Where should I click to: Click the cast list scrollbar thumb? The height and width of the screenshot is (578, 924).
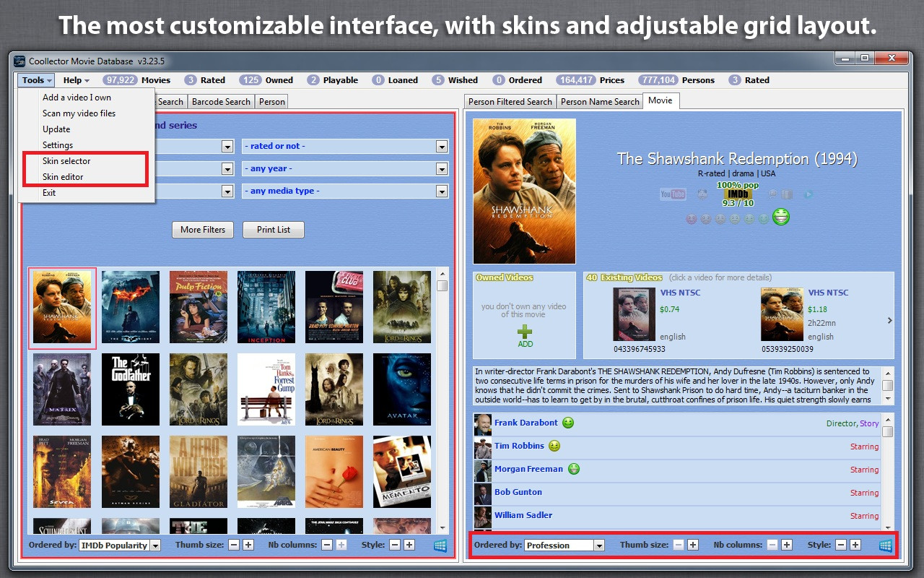[x=888, y=432]
